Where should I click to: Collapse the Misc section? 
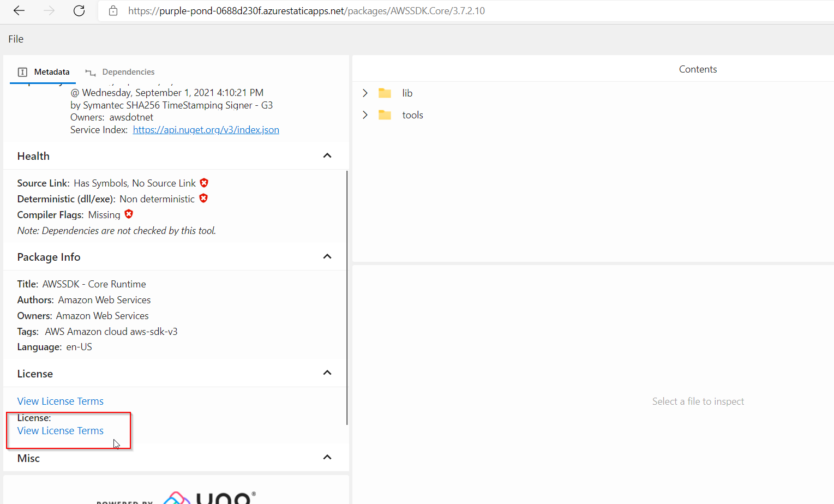327,457
